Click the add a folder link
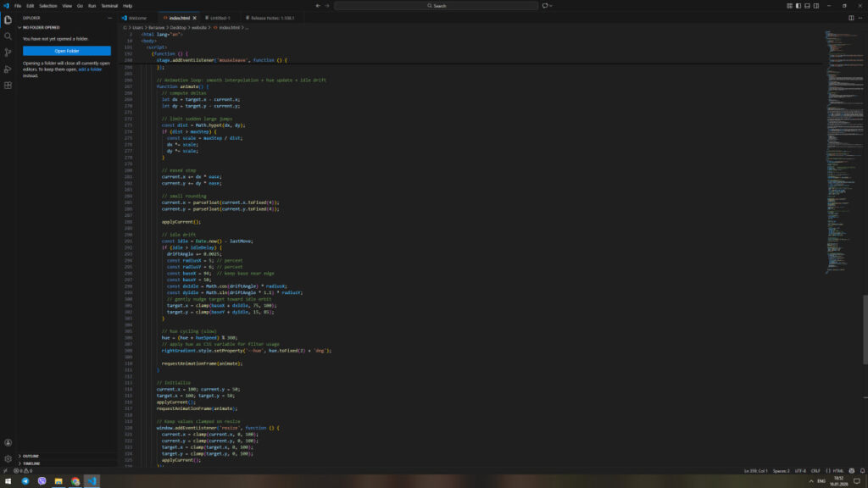 [90, 69]
